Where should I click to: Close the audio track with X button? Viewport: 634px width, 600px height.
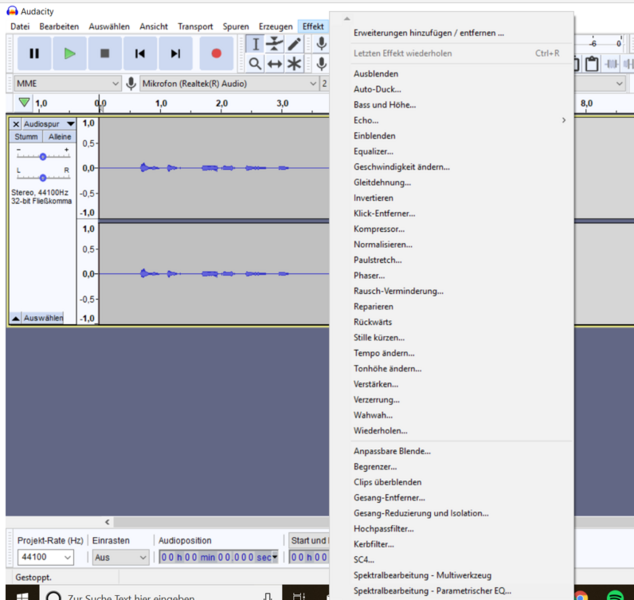(16, 124)
